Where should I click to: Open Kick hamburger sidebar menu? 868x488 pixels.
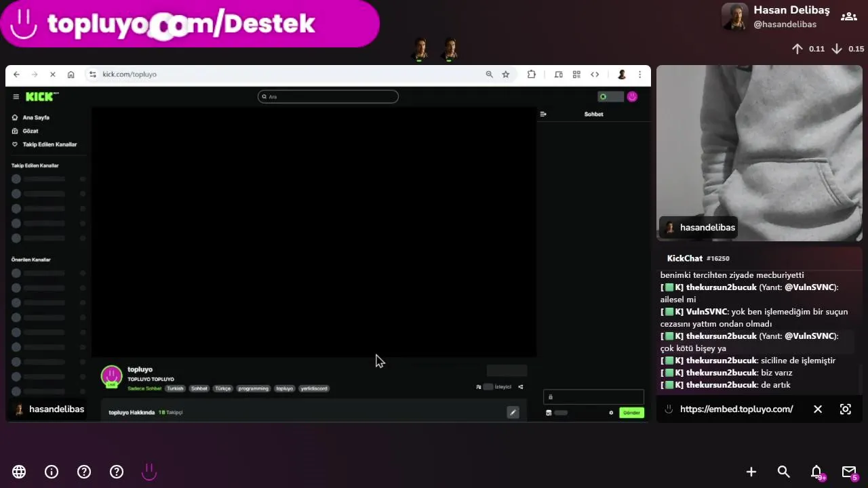pyautogui.click(x=16, y=97)
